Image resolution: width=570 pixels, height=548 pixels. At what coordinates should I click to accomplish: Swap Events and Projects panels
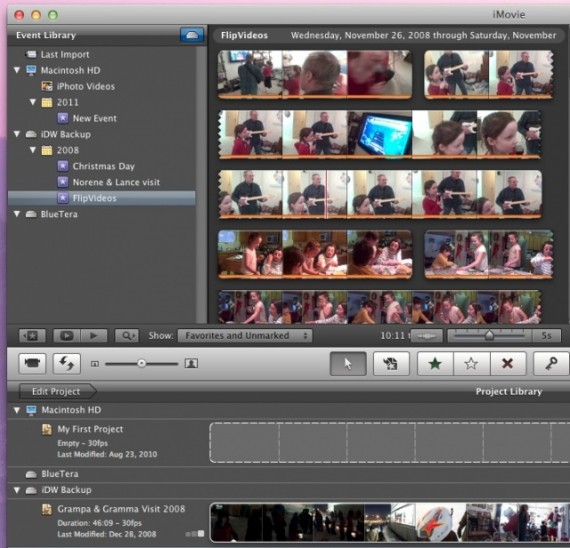point(67,363)
